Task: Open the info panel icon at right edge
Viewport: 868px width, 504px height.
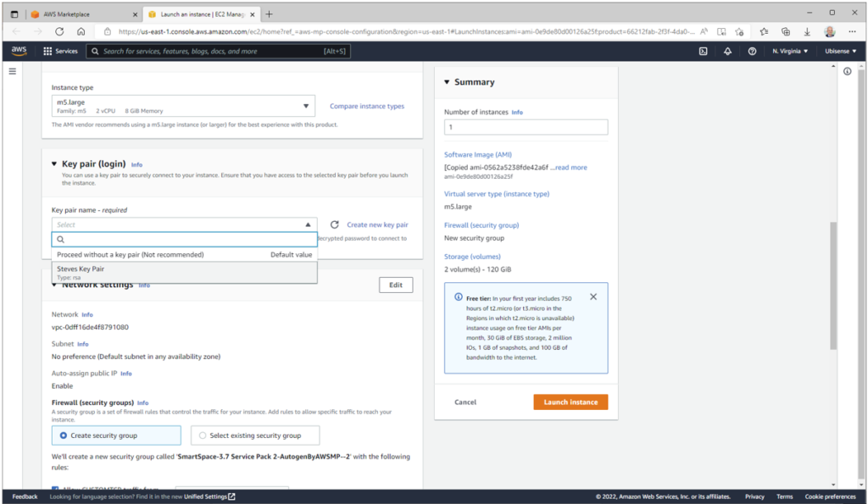Action: click(847, 71)
